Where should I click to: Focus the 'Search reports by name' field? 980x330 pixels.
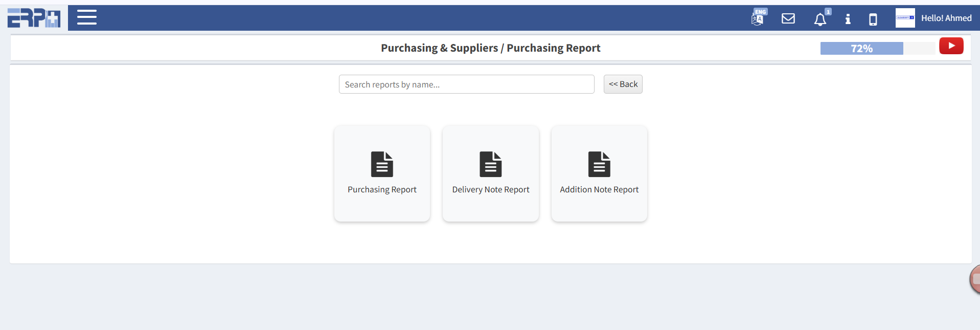click(x=466, y=84)
